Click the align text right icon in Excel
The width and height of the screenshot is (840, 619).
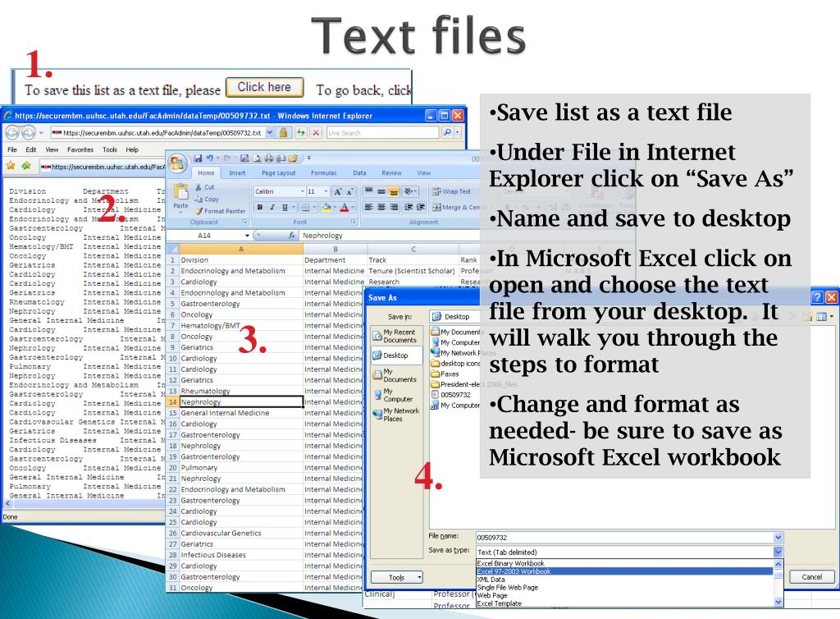(x=394, y=207)
